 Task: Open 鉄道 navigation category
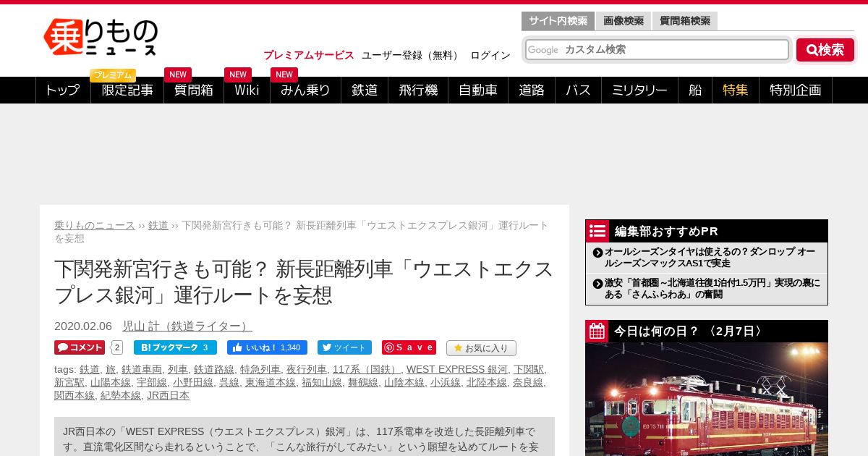(x=365, y=90)
